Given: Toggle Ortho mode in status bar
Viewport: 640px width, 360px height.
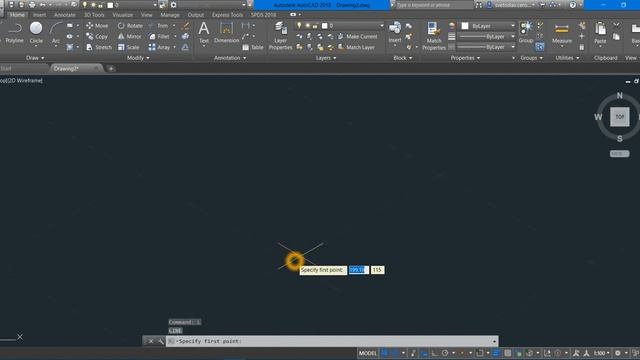Looking at the screenshot, I should pyautogui.click(x=434, y=353).
